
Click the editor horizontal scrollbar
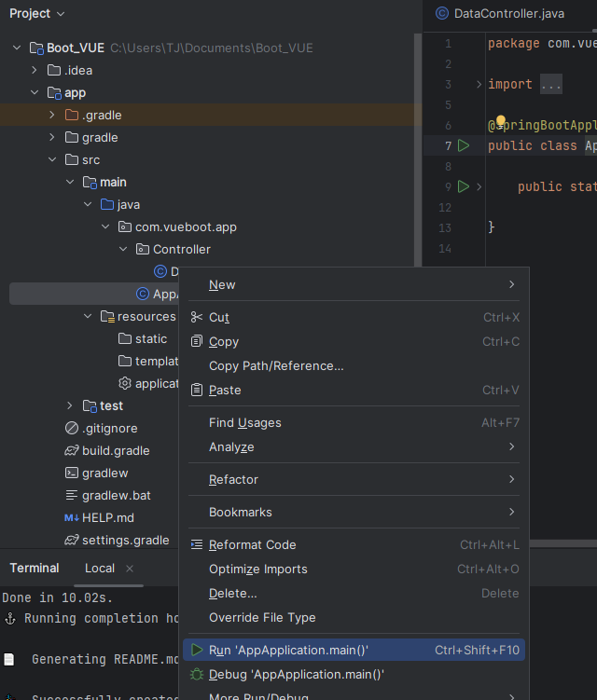click(563, 543)
